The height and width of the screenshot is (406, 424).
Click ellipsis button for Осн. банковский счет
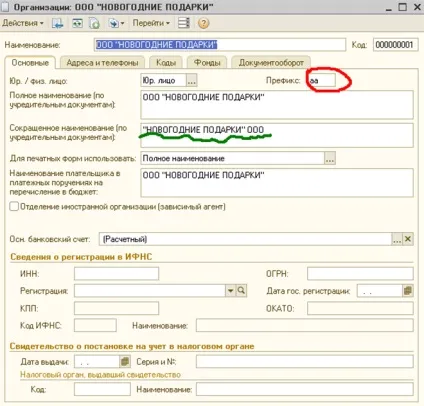pos(397,239)
